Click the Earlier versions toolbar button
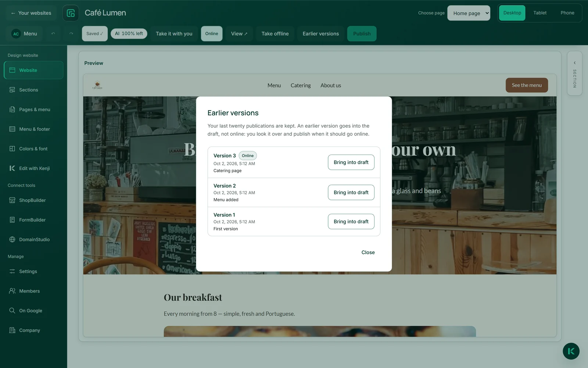The width and height of the screenshot is (588, 368). 320,33
